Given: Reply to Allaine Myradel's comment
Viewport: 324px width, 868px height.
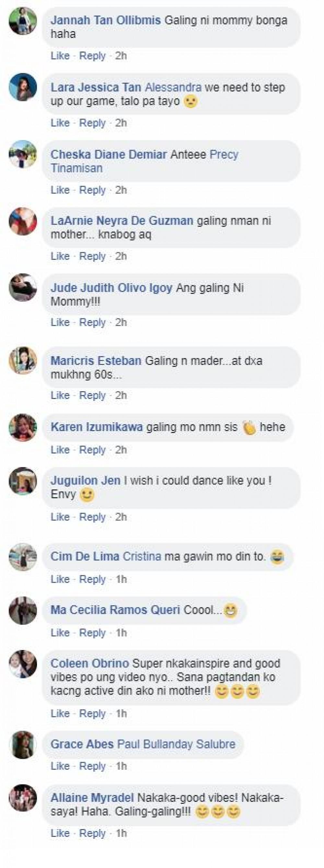Looking at the screenshot, I should [x=92, y=833].
